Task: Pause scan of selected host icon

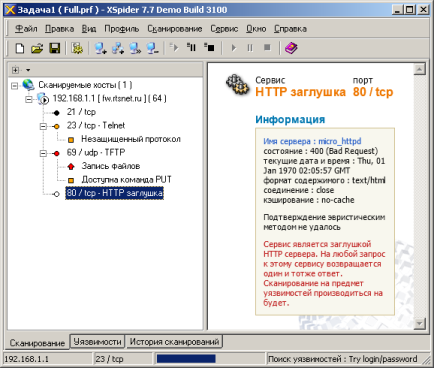Action: point(191,48)
